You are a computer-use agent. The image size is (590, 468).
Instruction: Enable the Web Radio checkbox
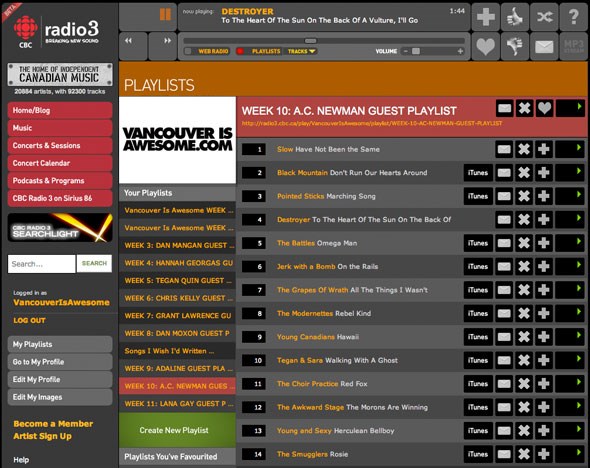[188, 51]
